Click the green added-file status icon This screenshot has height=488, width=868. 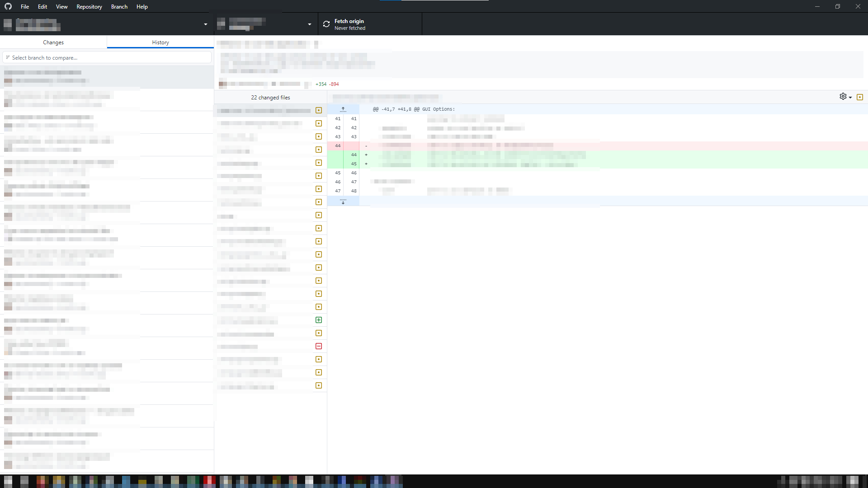[x=319, y=320]
